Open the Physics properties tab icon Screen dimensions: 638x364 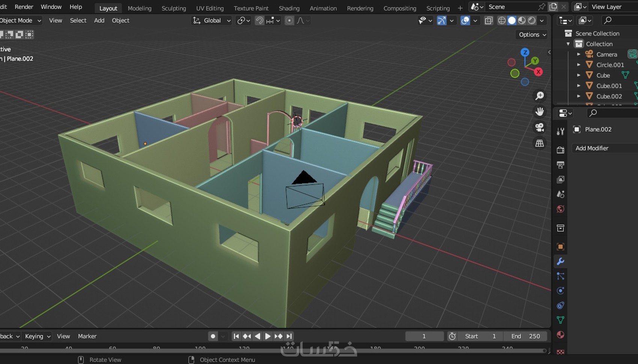[560, 291]
